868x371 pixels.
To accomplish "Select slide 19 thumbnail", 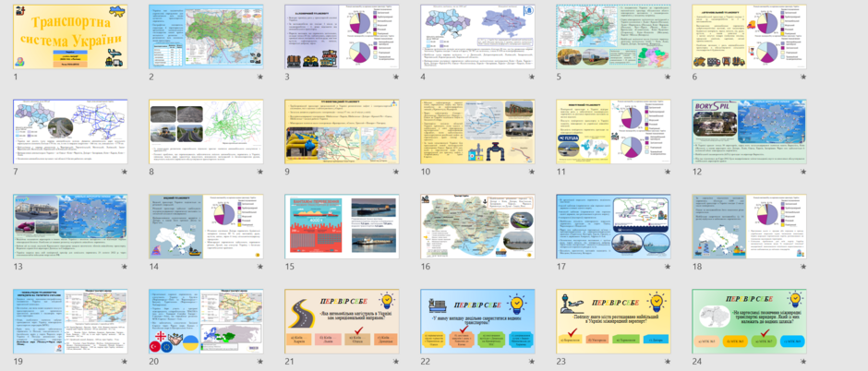I will [x=70, y=321].
